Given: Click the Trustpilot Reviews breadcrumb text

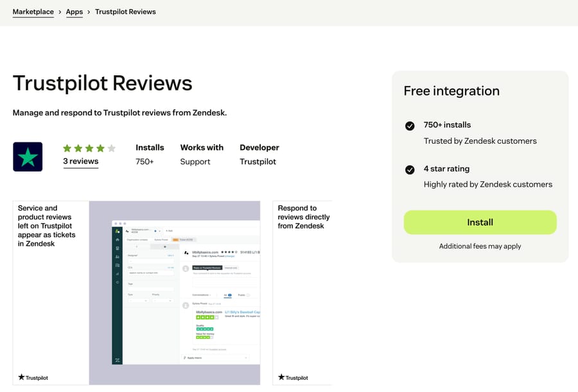Looking at the screenshot, I should click(125, 12).
